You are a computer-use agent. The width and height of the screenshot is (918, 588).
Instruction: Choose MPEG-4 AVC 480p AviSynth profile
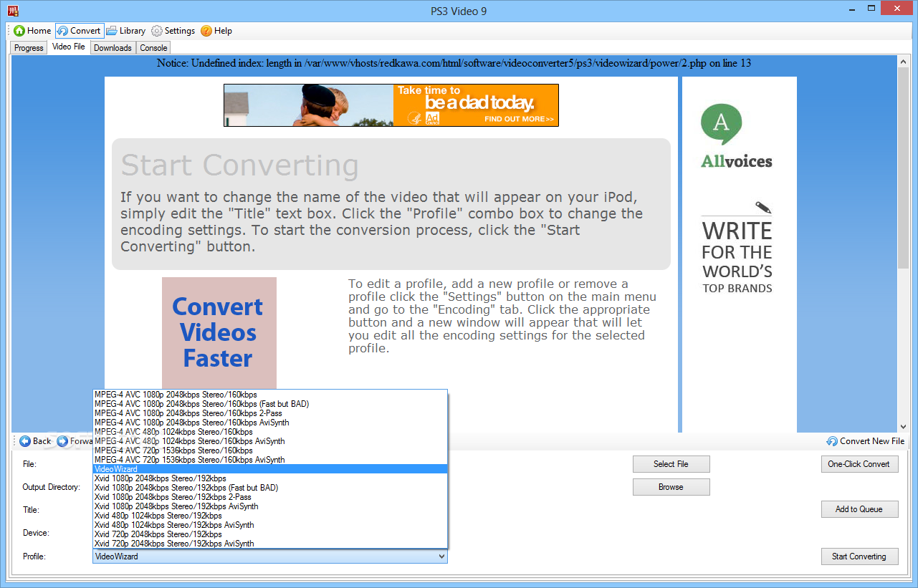point(270,441)
